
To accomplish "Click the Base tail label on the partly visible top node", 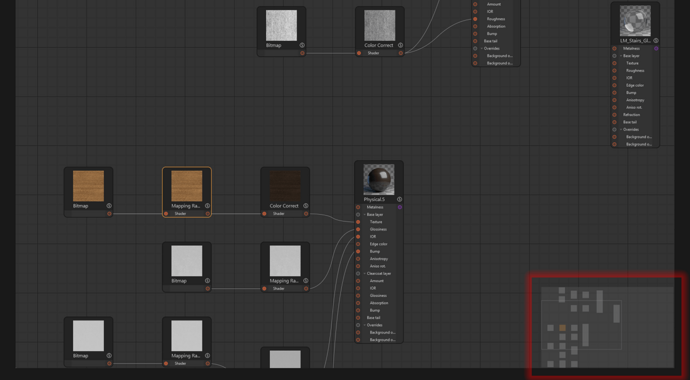I will (x=492, y=41).
